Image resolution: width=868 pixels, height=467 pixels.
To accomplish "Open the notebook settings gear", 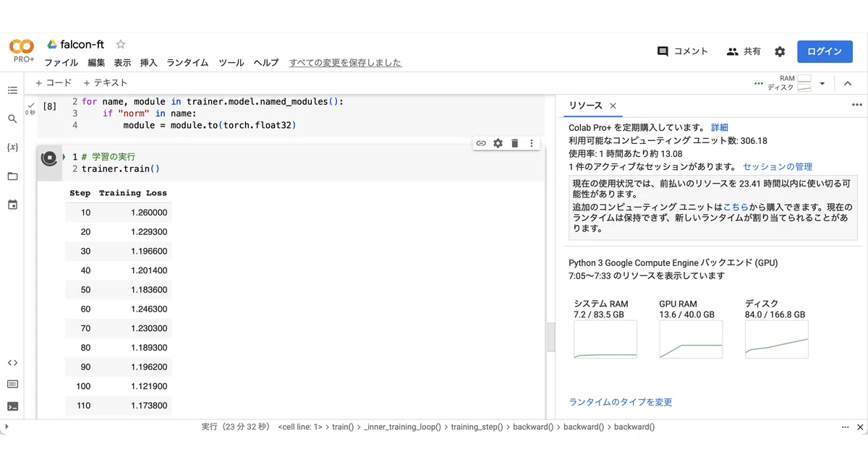I will (780, 51).
